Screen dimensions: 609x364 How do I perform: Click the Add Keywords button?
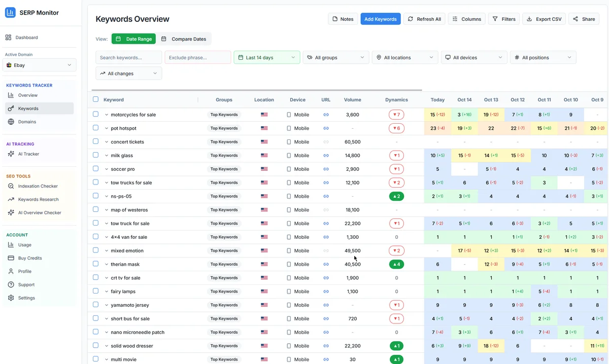(381, 19)
